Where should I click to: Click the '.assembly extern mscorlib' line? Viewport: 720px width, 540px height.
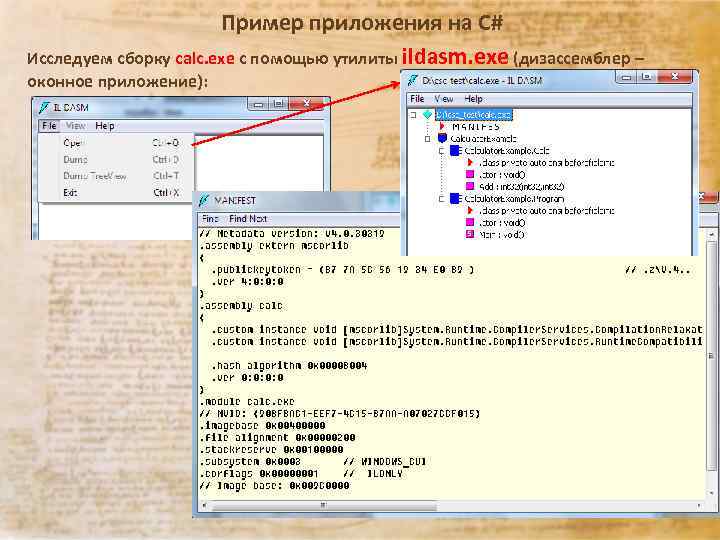(274, 246)
